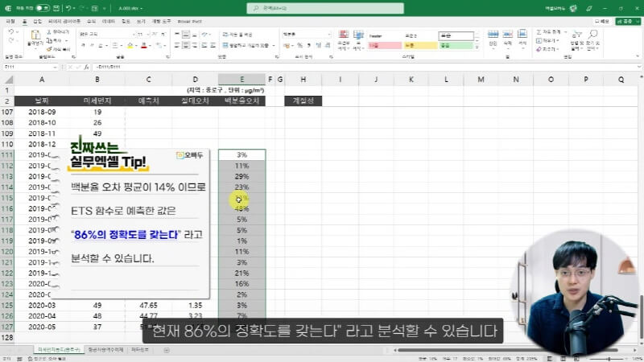Viewport: 644px width, 362px height.
Task: Click the Name Box showing E111
Action: coord(30,67)
